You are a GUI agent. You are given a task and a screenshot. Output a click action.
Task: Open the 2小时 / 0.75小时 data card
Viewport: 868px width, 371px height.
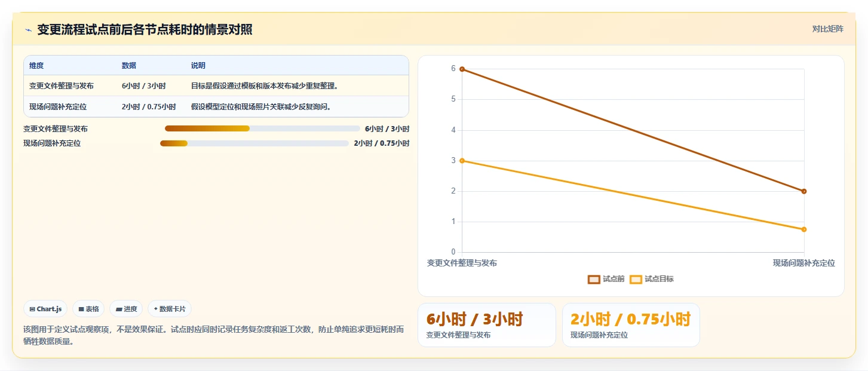pyautogui.click(x=631, y=325)
